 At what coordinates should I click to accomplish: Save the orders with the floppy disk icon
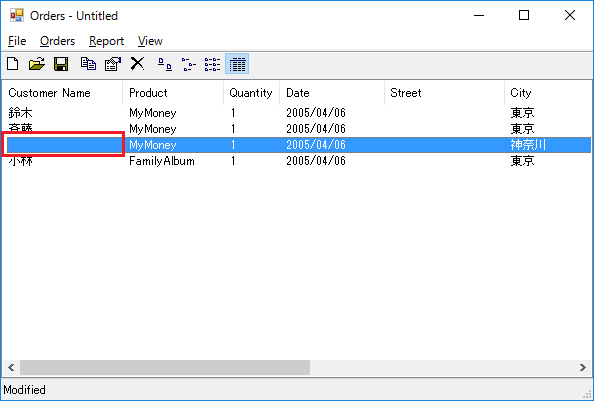pyautogui.click(x=61, y=64)
